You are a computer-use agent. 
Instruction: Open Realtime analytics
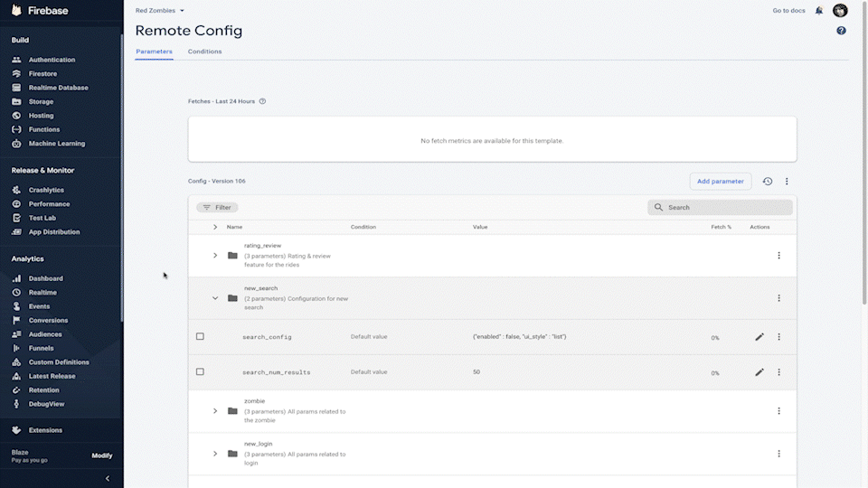42,292
